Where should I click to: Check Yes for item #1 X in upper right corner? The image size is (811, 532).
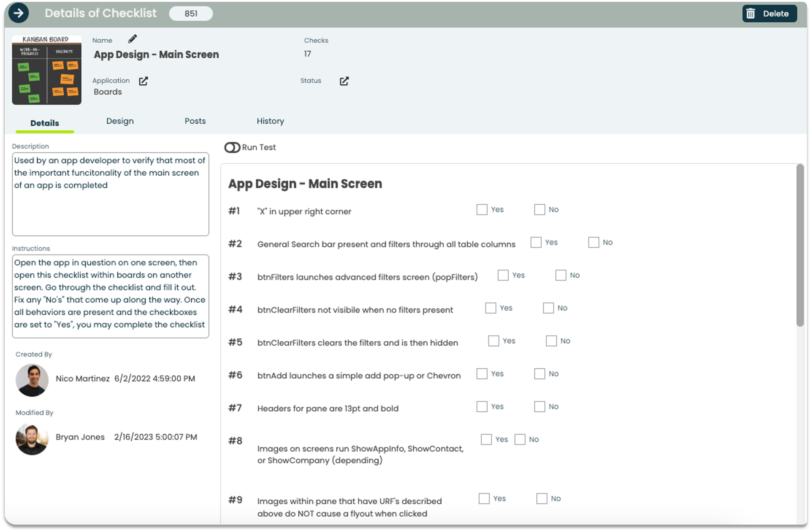coord(481,209)
